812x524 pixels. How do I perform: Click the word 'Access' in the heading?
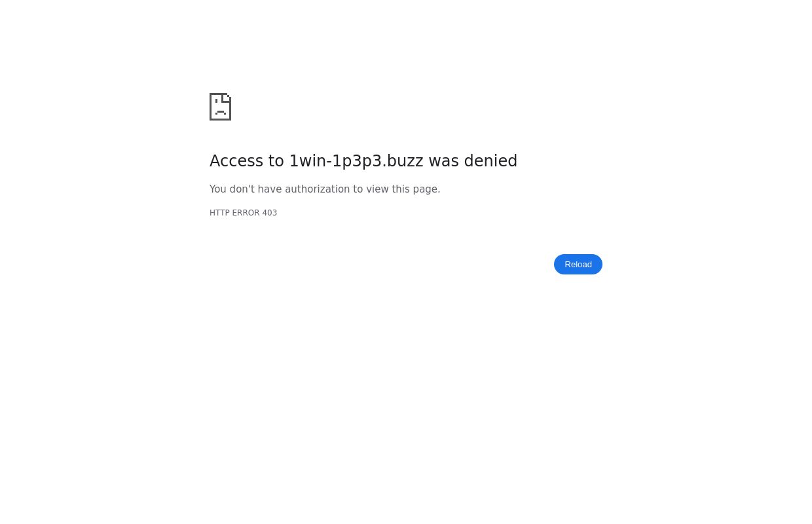(237, 161)
